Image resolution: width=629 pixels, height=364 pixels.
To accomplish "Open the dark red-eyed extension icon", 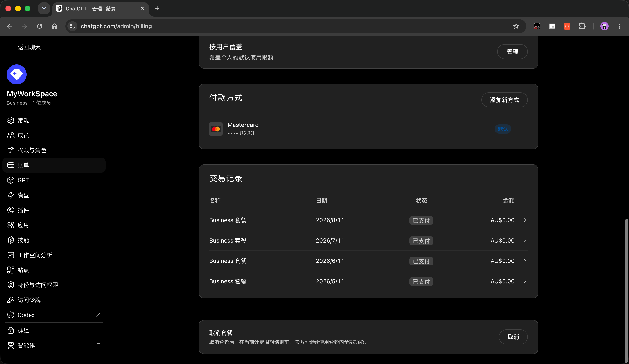I will pos(537,26).
